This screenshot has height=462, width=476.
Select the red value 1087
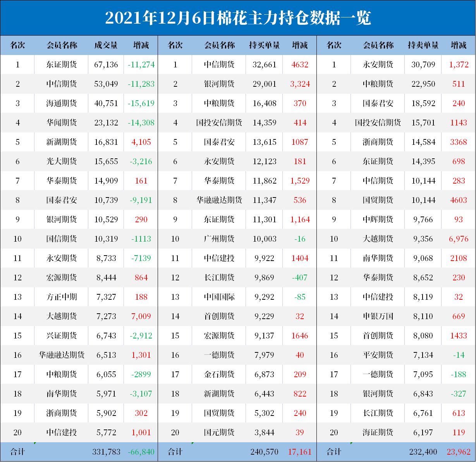(300, 142)
